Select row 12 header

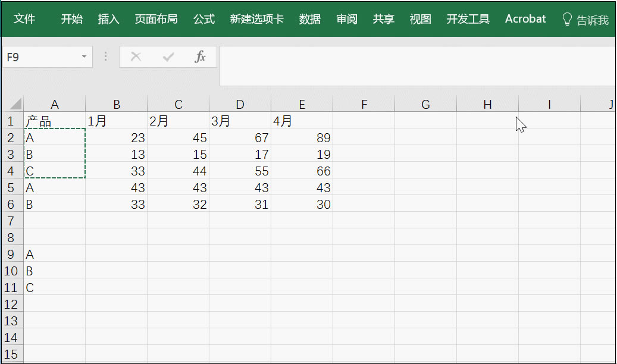point(11,304)
